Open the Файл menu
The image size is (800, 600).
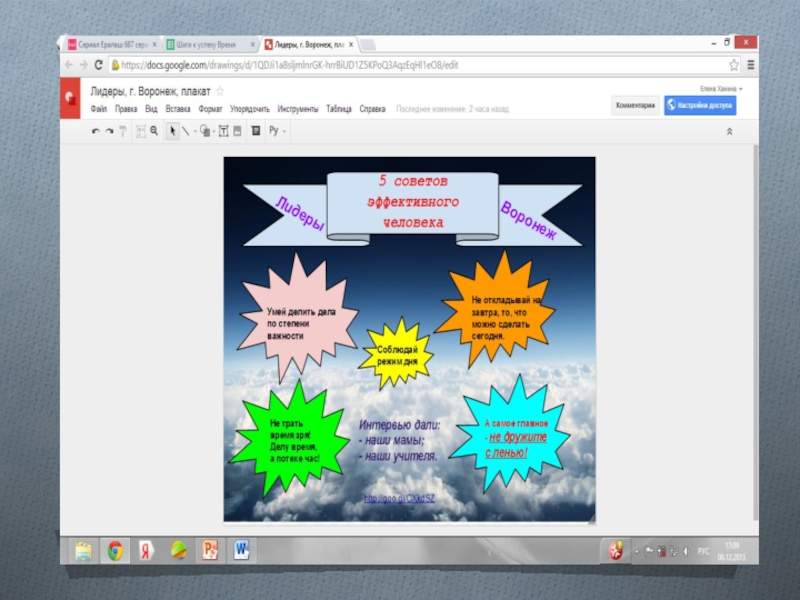[99, 108]
